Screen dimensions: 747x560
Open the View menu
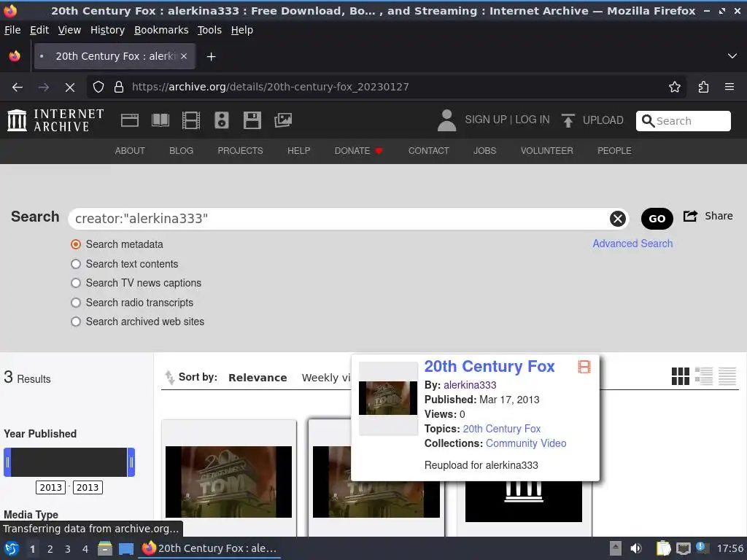pyautogui.click(x=69, y=30)
